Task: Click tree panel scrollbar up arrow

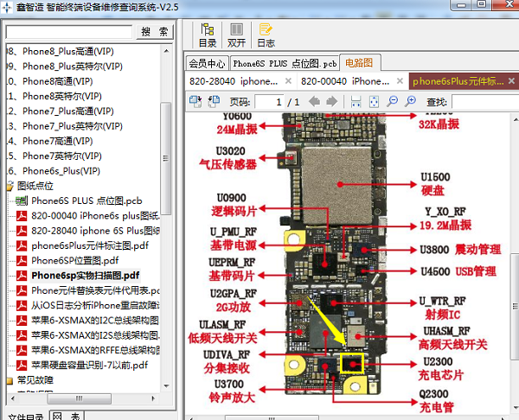Action: point(166,51)
